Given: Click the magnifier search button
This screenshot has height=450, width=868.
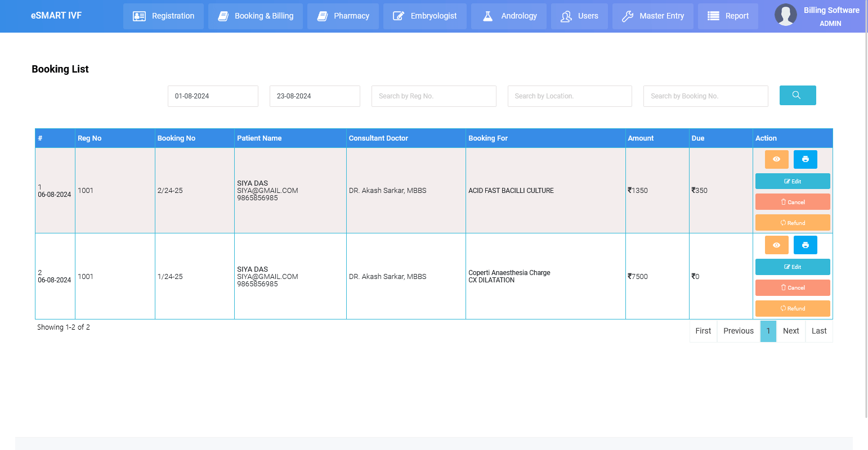Looking at the screenshot, I should (x=797, y=96).
